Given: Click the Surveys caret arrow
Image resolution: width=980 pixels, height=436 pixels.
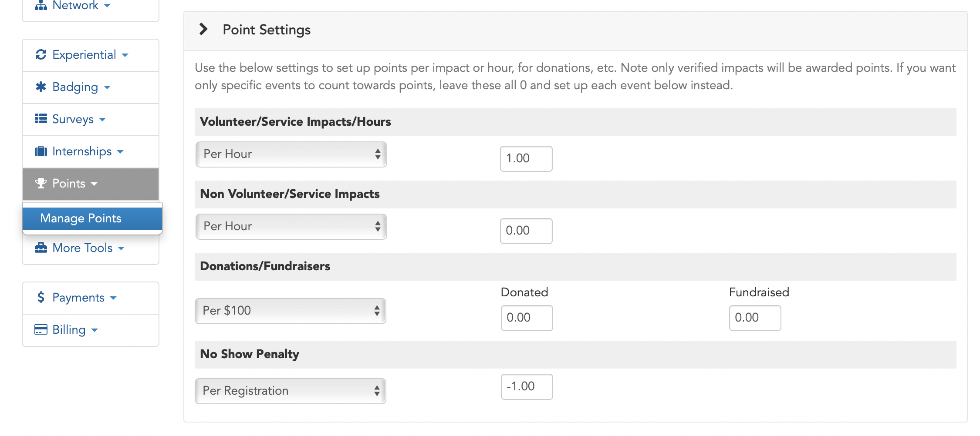Looking at the screenshot, I should point(102,120).
